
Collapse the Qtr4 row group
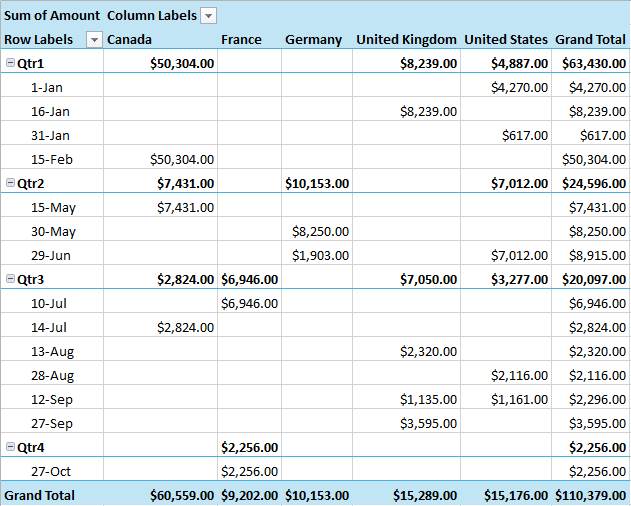pos(10,447)
